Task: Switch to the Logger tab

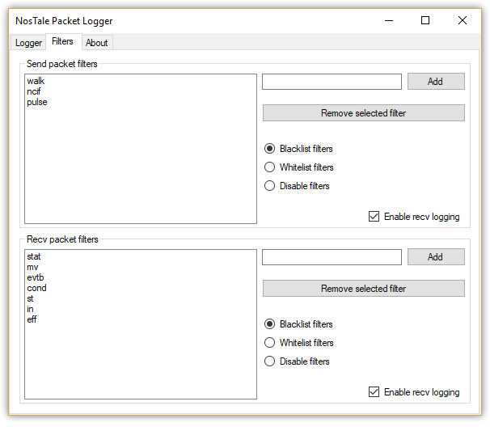Action: point(28,43)
